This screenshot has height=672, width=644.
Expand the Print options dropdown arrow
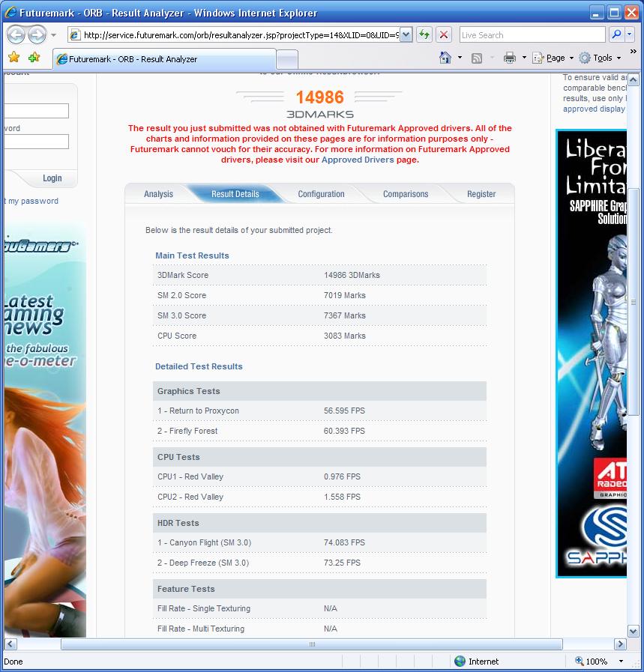(x=524, y=58)
